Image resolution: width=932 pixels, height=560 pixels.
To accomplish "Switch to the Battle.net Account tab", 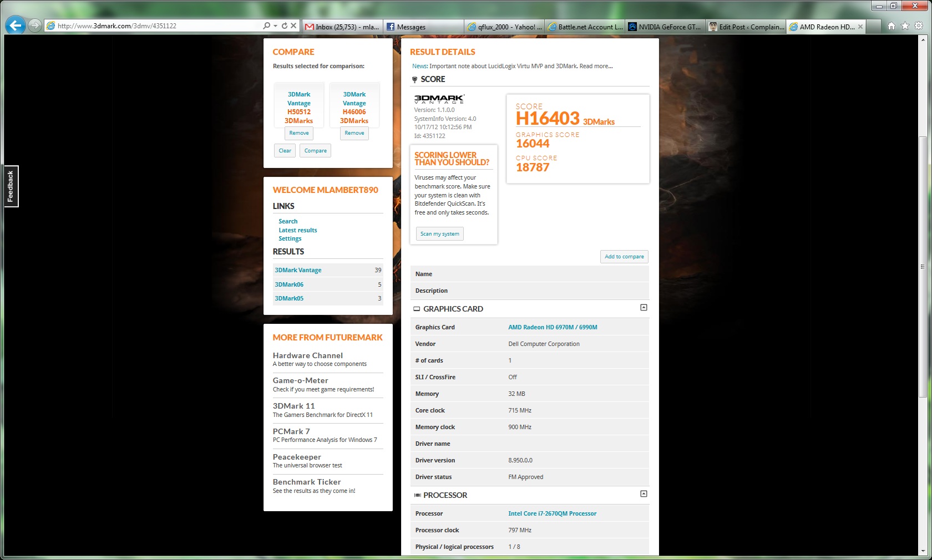I will click(585, 27).
